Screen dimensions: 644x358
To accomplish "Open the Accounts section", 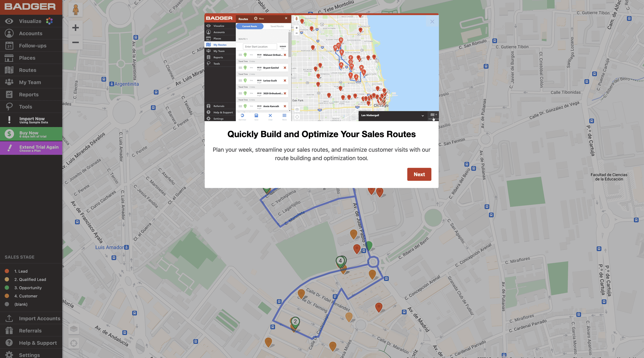I will coord(30,34).
